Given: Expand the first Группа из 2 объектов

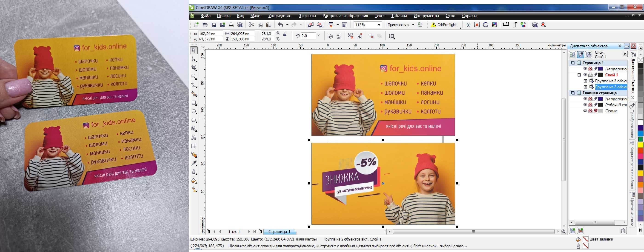Looking at the screenshot, I should click(585, 81).
